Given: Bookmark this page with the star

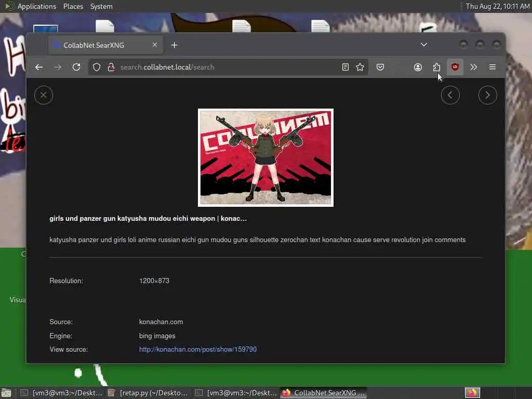Looking at the screenshot, I should point(360,67).
